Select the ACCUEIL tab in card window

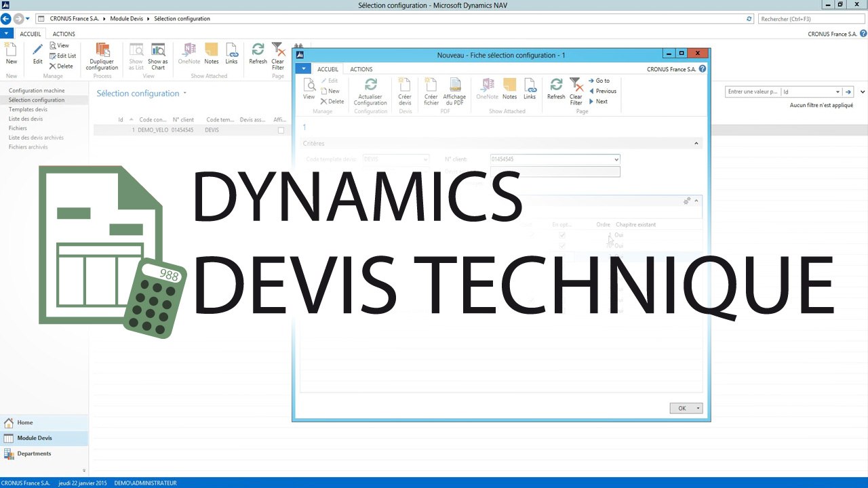[x=328, y=69]
